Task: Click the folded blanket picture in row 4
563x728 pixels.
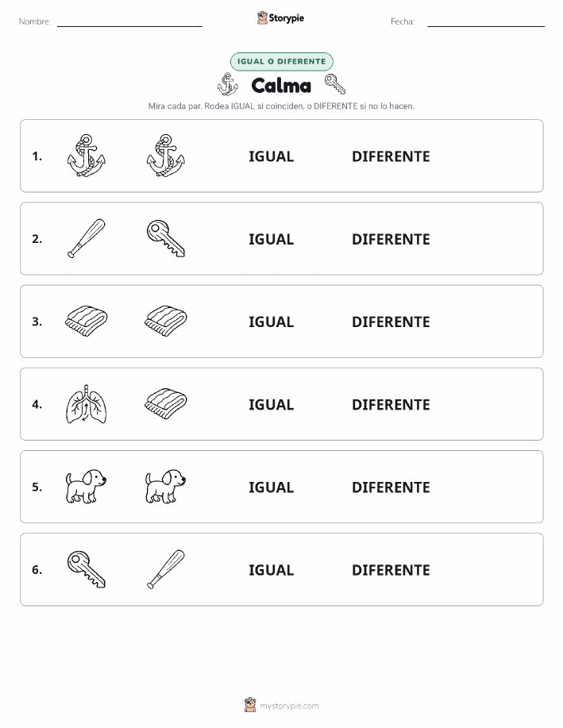Action: 166,403
